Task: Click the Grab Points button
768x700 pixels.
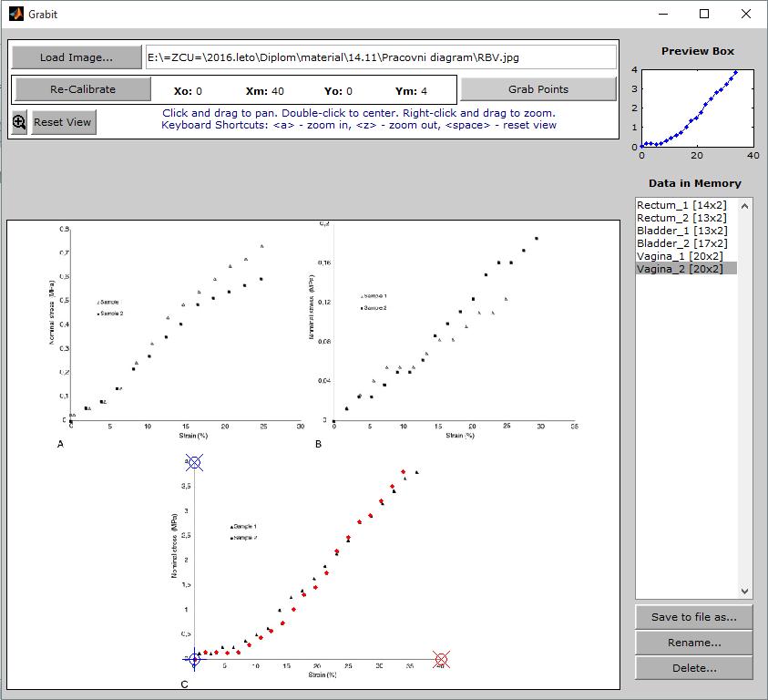Action: coord(538,89)
